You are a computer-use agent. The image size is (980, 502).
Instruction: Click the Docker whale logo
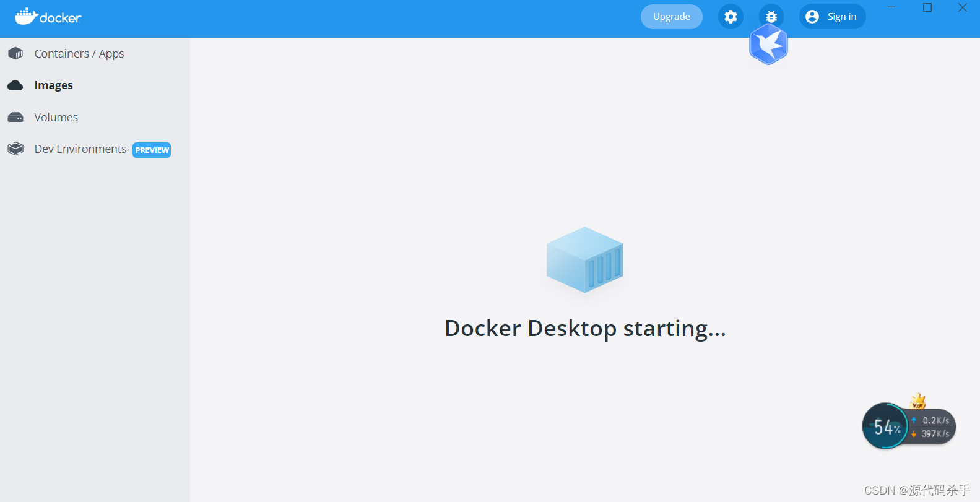[x=48, y=17]
